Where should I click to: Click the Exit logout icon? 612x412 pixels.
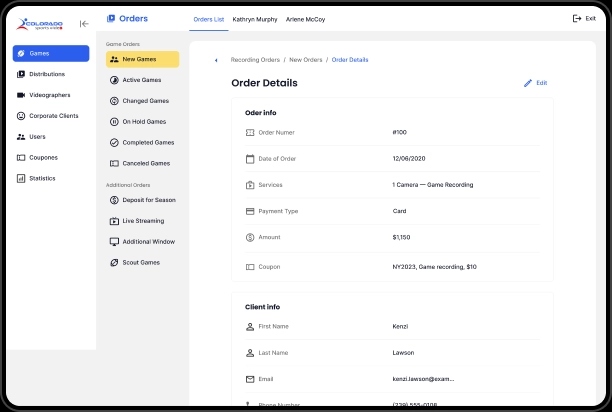tap(576, 19)
